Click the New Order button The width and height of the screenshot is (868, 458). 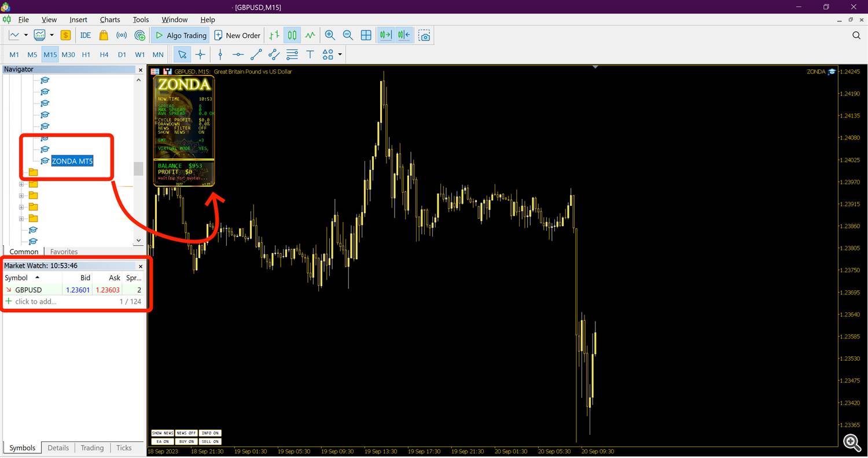(x=237, y=35)
